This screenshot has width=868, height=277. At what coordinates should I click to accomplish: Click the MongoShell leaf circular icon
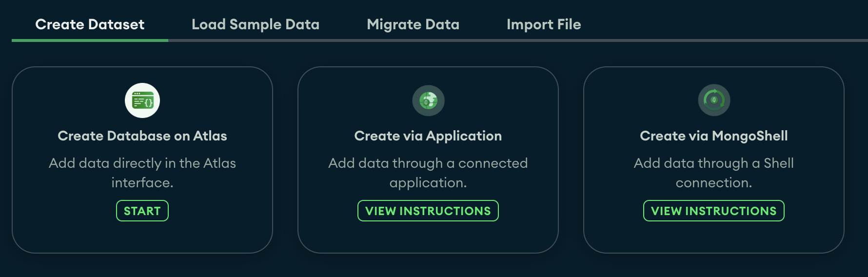pyautogui.click(x=714, y=100)
